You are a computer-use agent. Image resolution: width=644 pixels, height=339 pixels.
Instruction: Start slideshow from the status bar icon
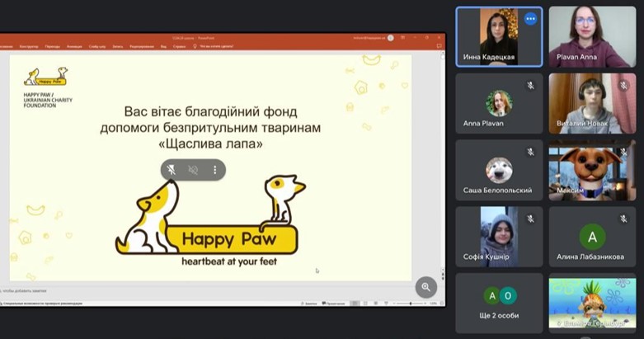(x=386, y=304)
